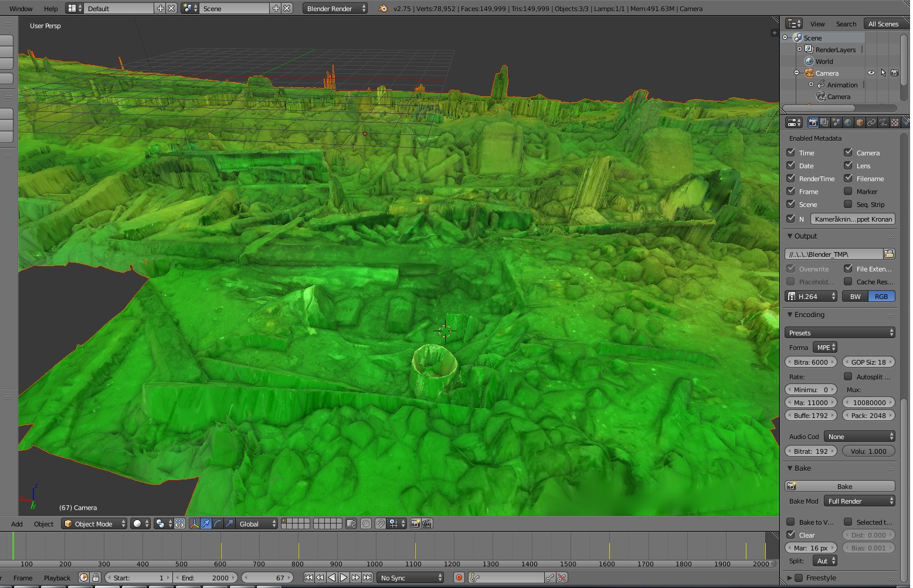Jump to the end frame button
Viewport: 913px width, 588px height.
367,577
